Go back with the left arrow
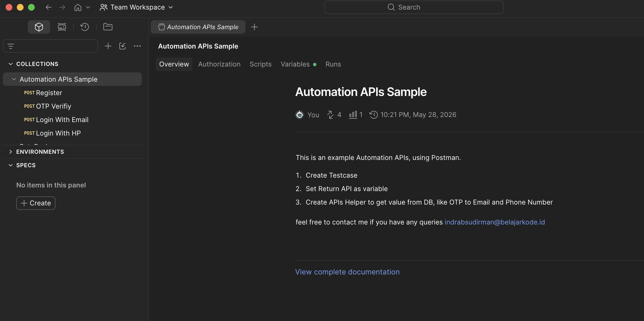This screenshot has height=321, width=644. (x=48, y=7)
